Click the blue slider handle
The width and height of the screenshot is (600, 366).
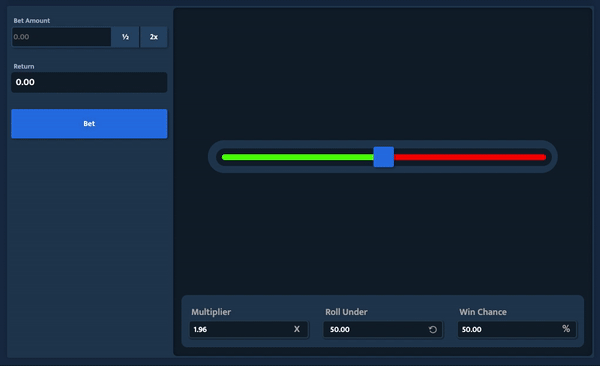coord(383,157)
